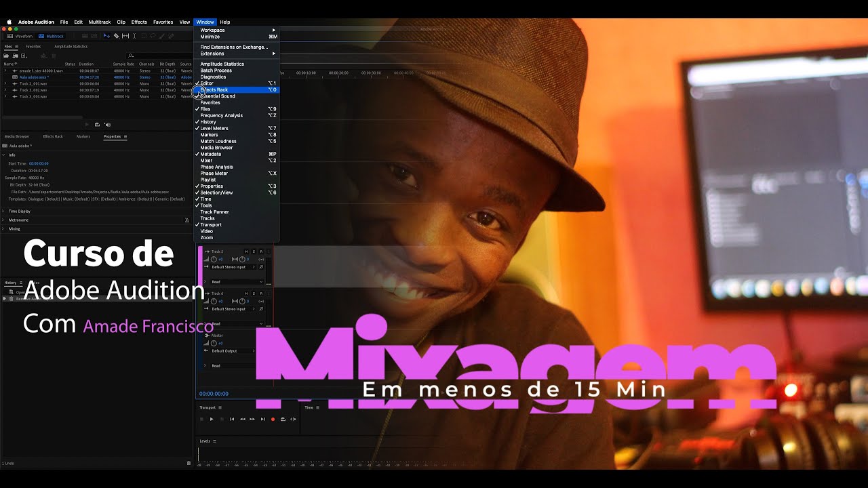The height and width of the screenshot is (488, 868).
Task: Toggle auto-play speaker icon in Files panel
Action: point(108,125)
